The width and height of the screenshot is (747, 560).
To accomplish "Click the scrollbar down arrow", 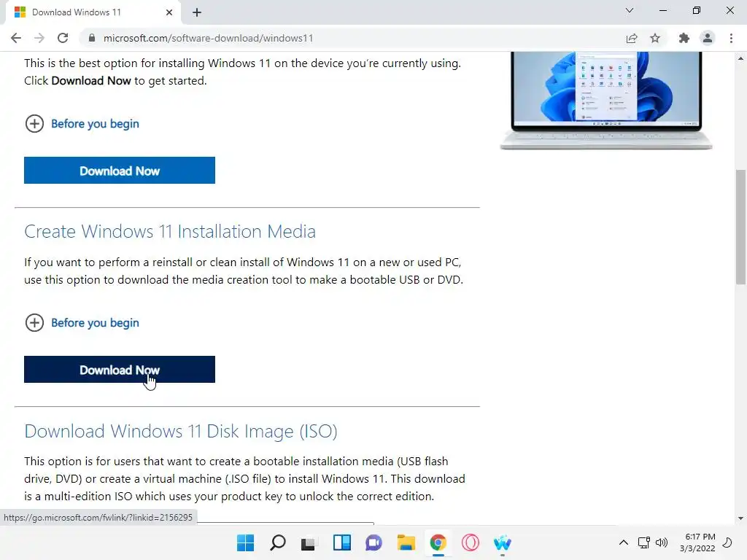I will [741, 518].
